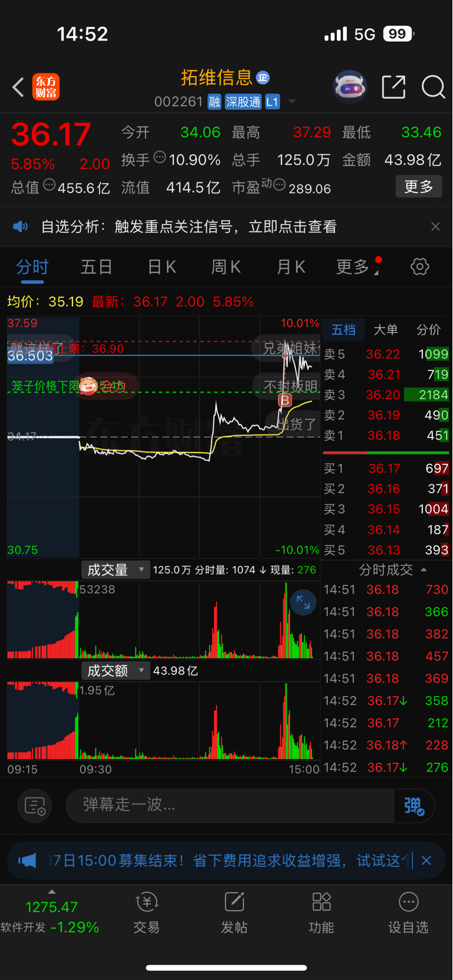This screenshot has height=980, width=453.
Task: Switch to 日K tab
Action: (x=161, y=267)
